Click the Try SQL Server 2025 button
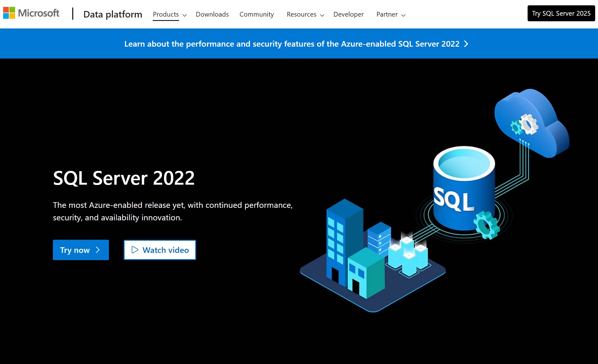This screenshot has height=364, width=598. [x=561, y=13]
